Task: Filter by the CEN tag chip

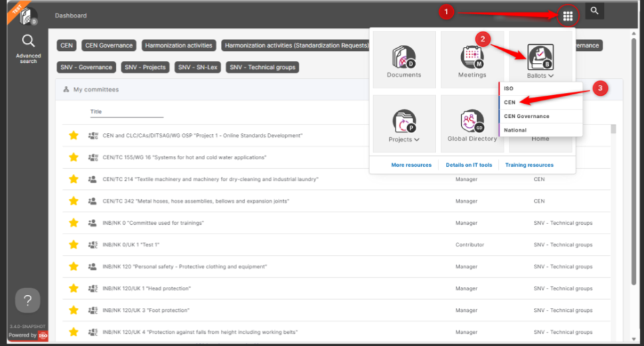Action: (x=66, y=46)
